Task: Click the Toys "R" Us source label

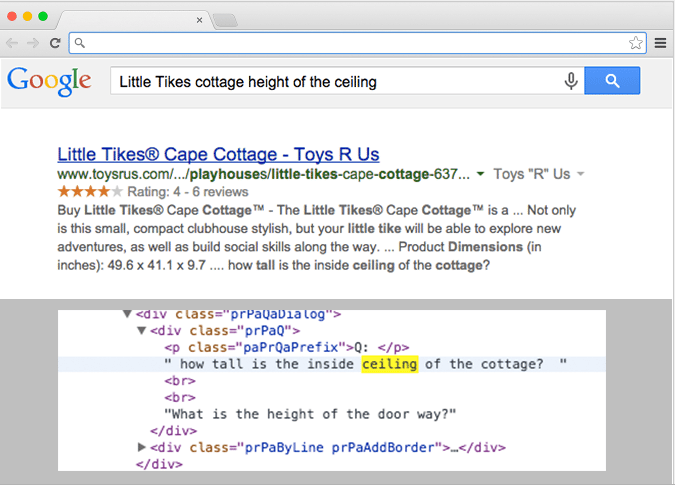Action: pyautogui.click(x=532, y=174)
